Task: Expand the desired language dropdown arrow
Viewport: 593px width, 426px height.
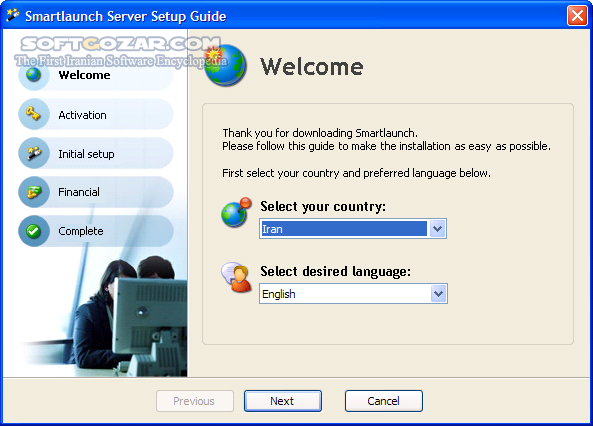Action: click(438, 294)
